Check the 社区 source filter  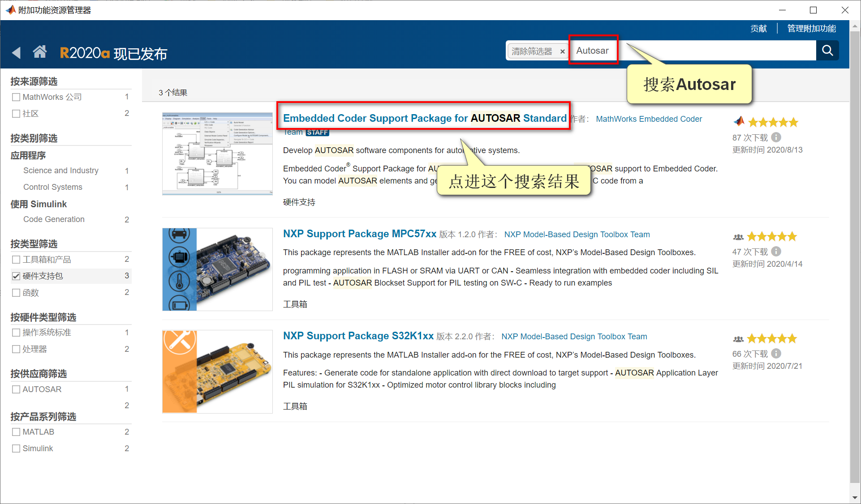[16, 114]
